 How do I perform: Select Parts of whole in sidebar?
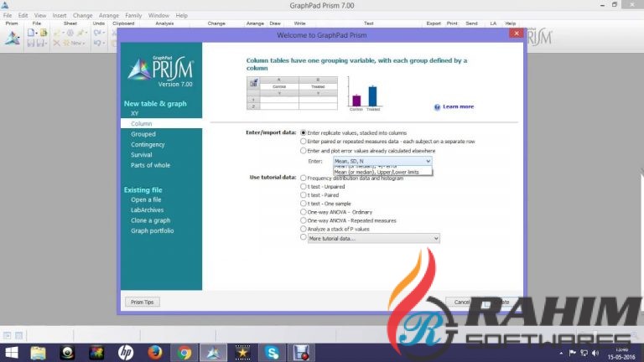[150, 165]
